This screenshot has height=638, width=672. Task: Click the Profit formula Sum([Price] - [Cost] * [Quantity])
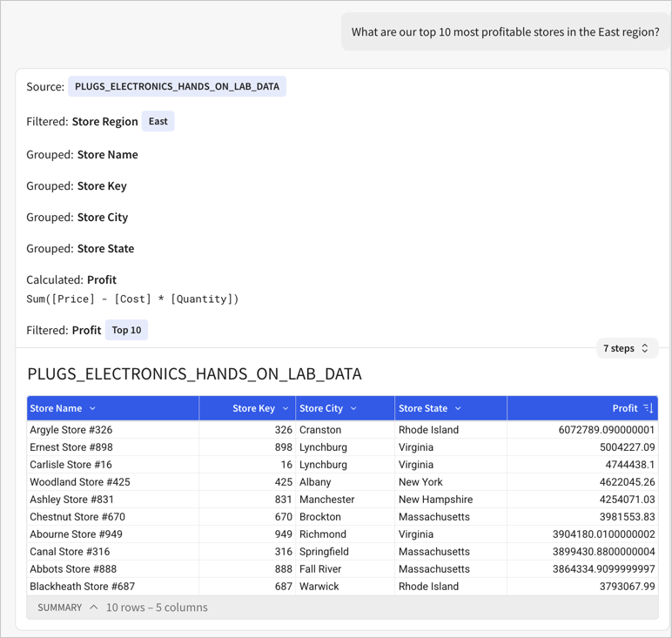coord(132,299)
